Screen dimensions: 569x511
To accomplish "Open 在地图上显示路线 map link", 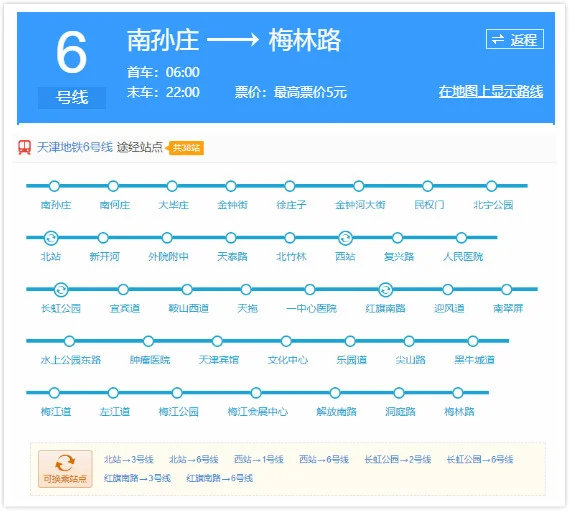I will pos(491,91).
